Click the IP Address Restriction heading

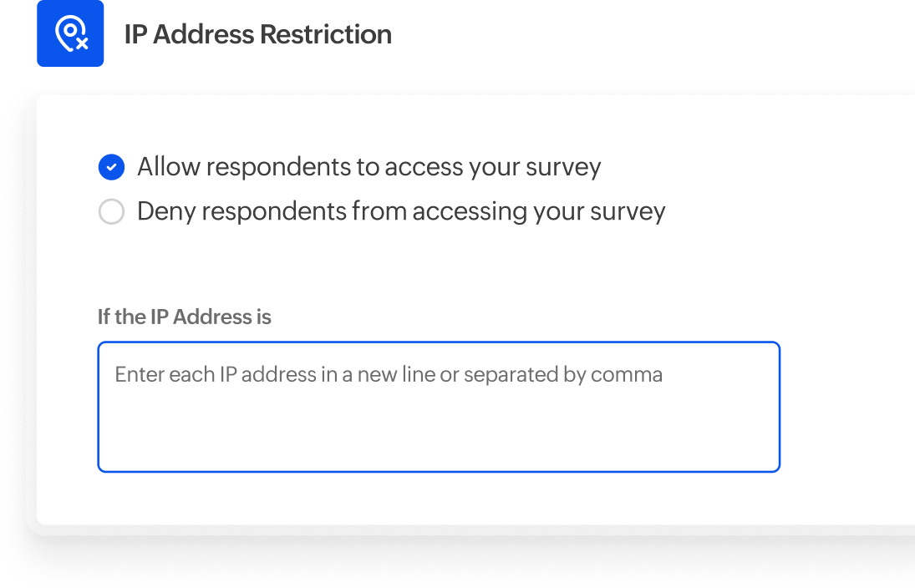[257, 34]
